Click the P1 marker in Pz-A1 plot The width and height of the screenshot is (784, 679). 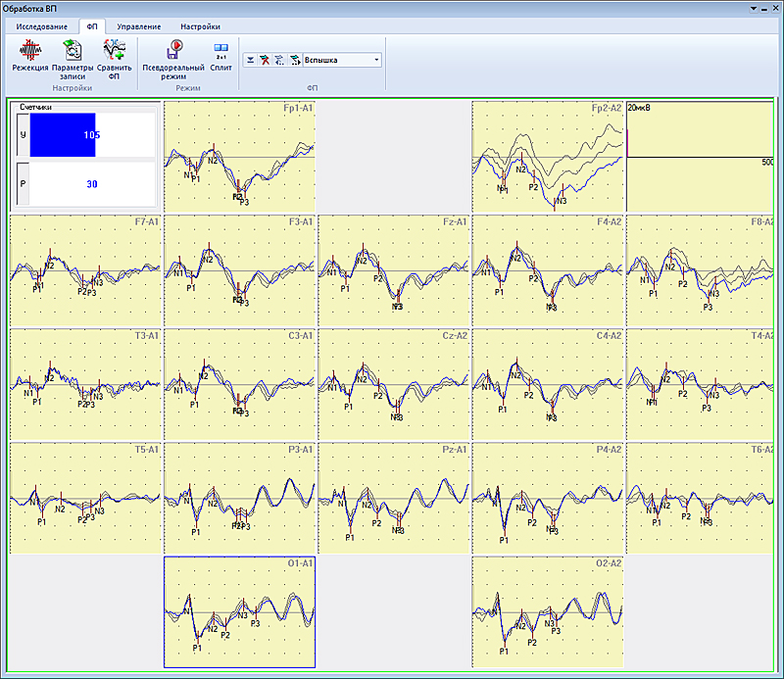tap(350, 538)
